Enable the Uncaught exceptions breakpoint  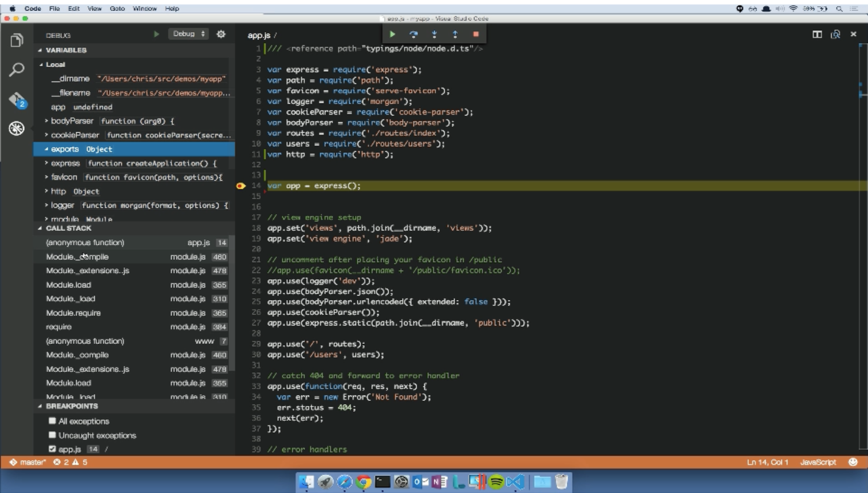pyautogui.click(x=53, y=435)
